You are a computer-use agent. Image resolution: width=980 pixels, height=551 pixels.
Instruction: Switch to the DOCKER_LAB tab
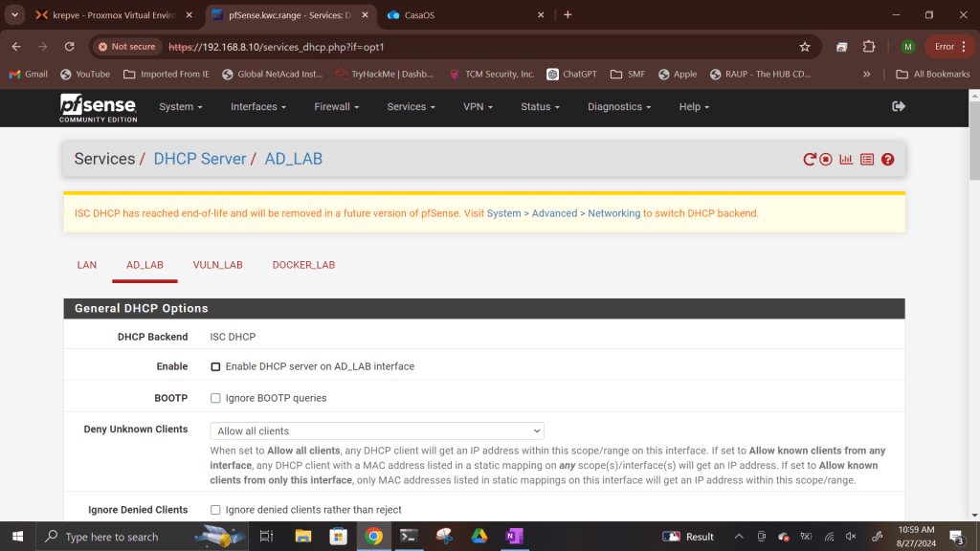pyautogui.click(x=303, y=265)
